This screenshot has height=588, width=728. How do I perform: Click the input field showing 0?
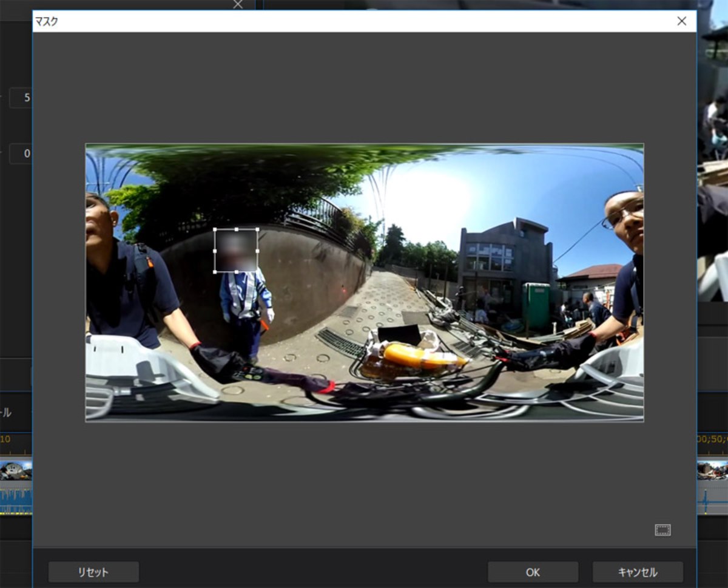pos(22,154)
